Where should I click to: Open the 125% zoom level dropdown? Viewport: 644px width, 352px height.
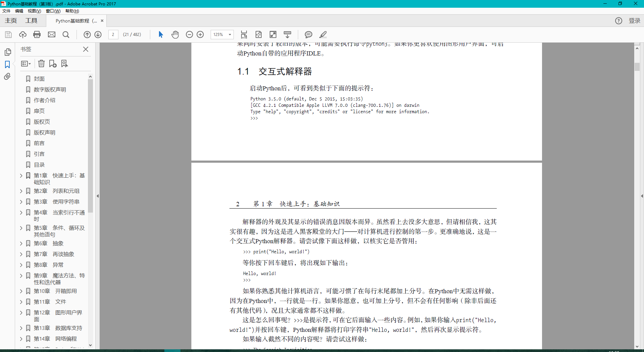click(222, 35)
